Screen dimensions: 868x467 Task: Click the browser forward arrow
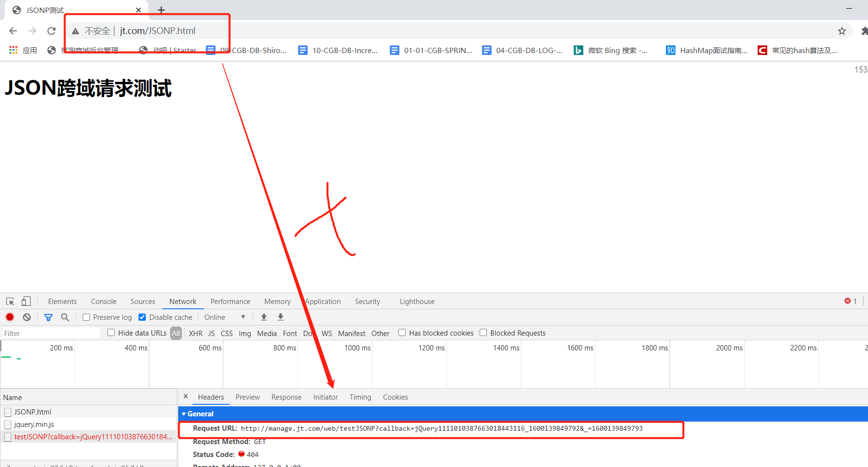(x=32, y=31)
